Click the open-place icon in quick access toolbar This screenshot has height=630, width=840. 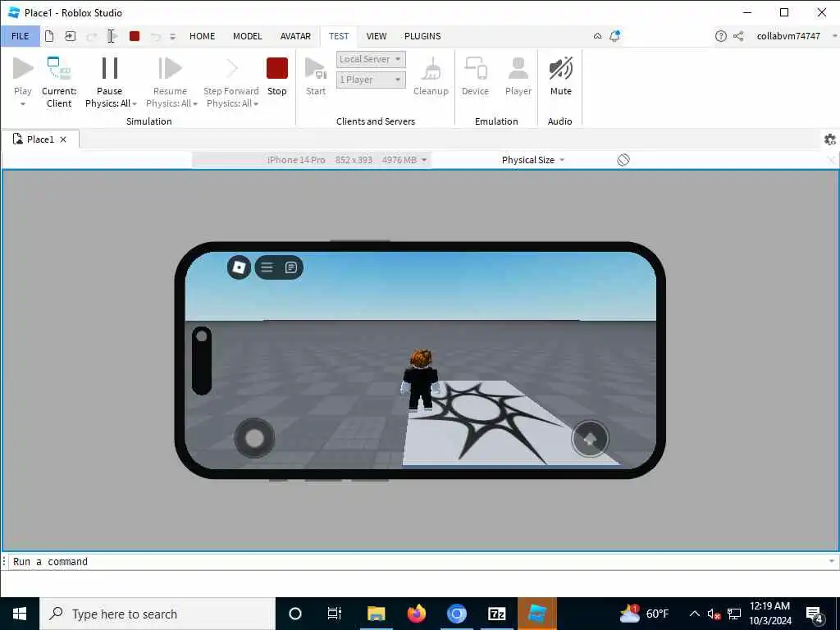71,36
